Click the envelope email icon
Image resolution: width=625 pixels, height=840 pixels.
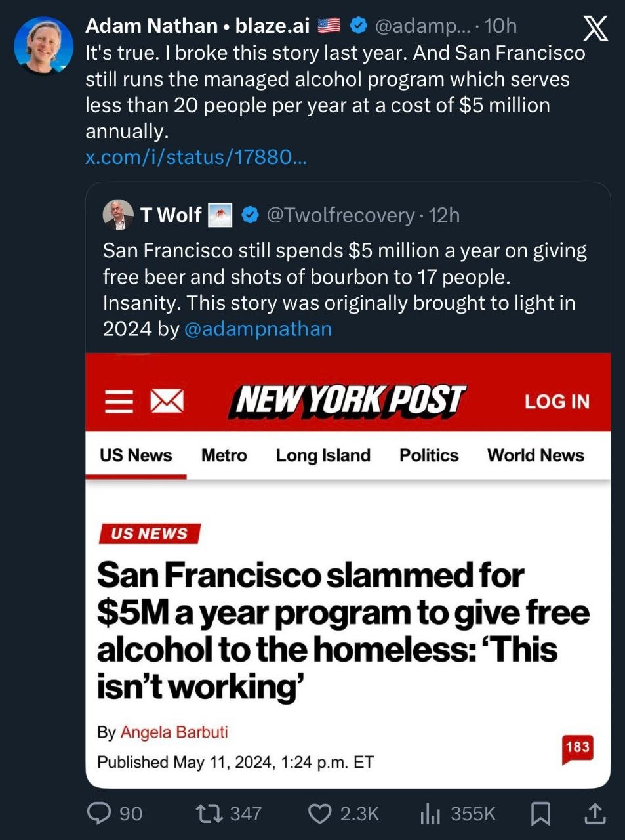[167, 401]
